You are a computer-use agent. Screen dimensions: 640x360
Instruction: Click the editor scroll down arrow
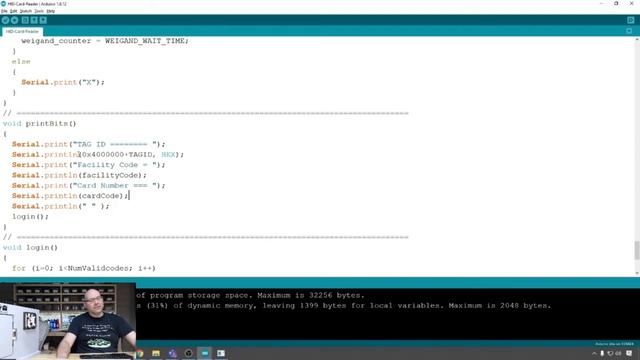637,273
